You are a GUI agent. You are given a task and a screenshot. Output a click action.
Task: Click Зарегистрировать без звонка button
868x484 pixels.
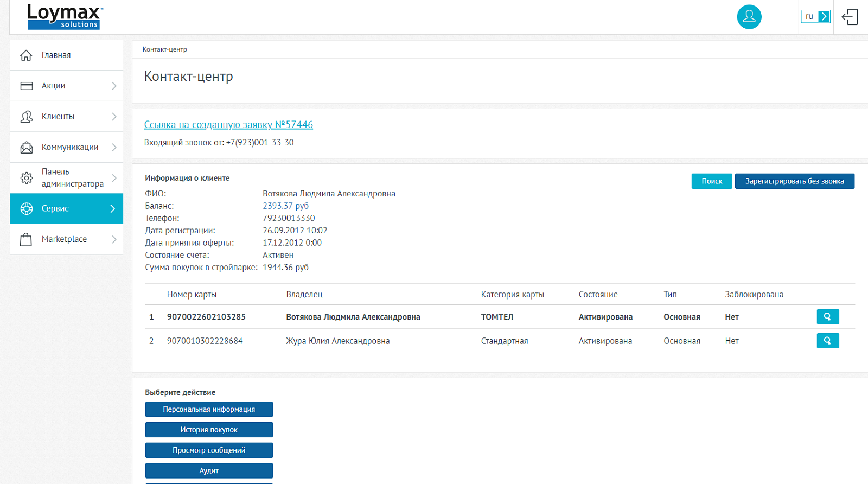(x=795, y=181)
